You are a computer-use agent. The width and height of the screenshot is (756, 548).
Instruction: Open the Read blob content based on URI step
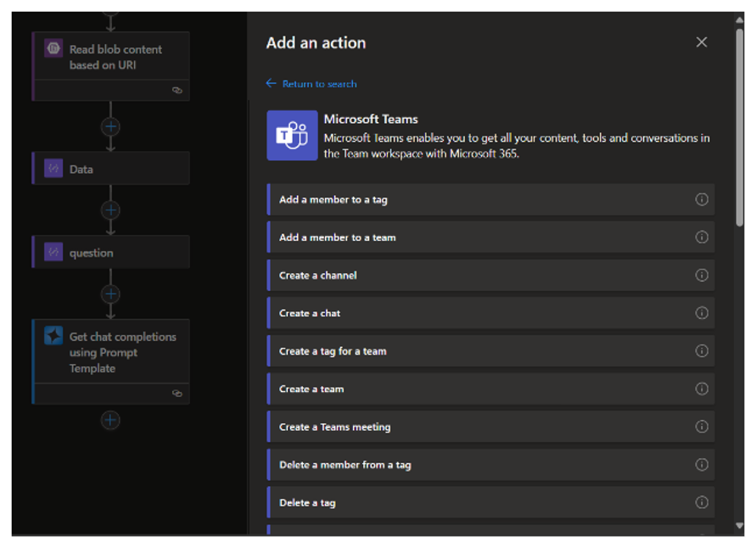(x=111, y=66)
